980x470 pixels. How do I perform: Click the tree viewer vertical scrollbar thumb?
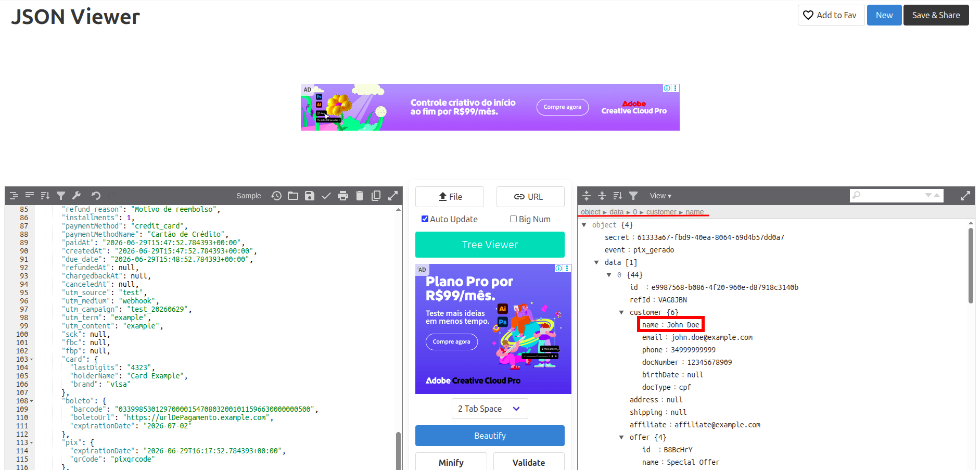(x=971, y=265)
